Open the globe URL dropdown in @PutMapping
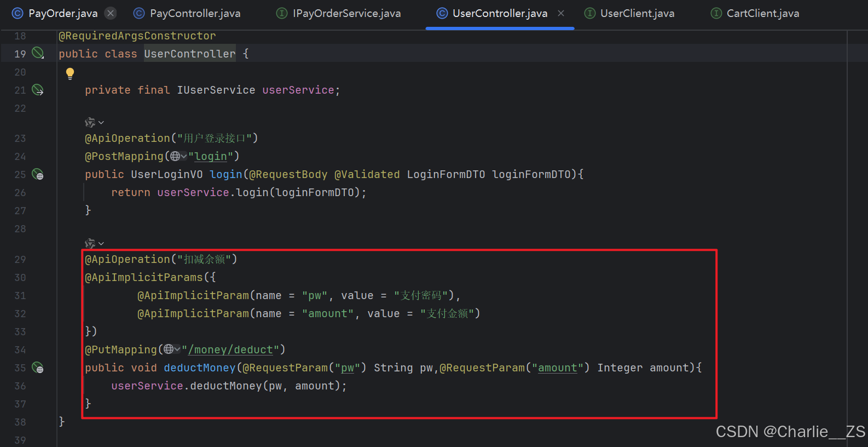This screenshot has height=447, width=868. point(172,349)
